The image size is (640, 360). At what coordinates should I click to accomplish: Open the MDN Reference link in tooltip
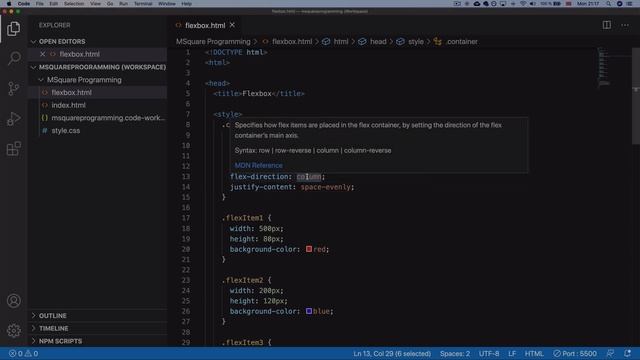[x=258, y=165]
